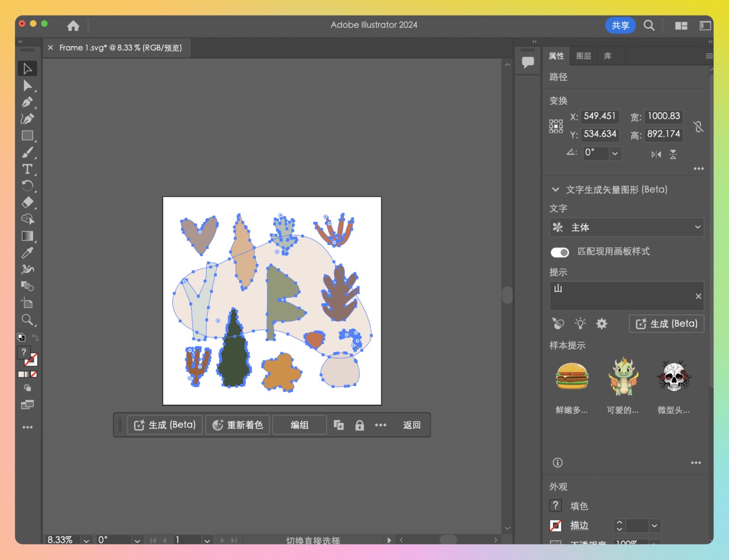Click the 描边 stroke swatch in appearance

[555, 525]
